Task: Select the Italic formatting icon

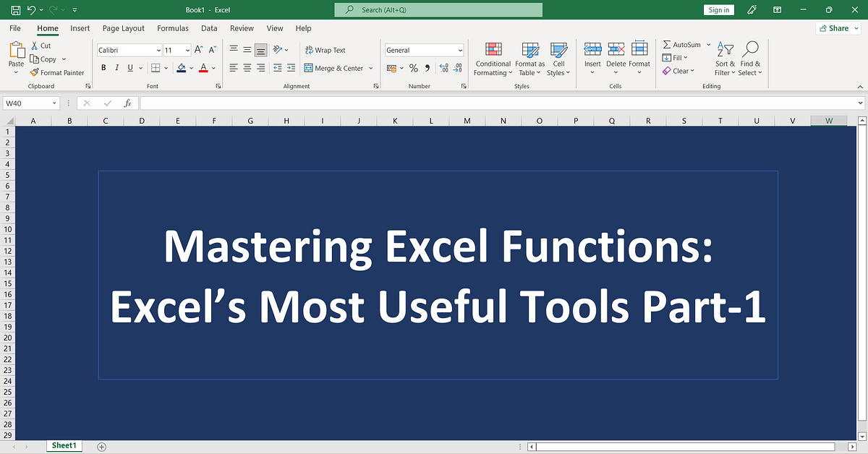Action: (x=116, y=67)
